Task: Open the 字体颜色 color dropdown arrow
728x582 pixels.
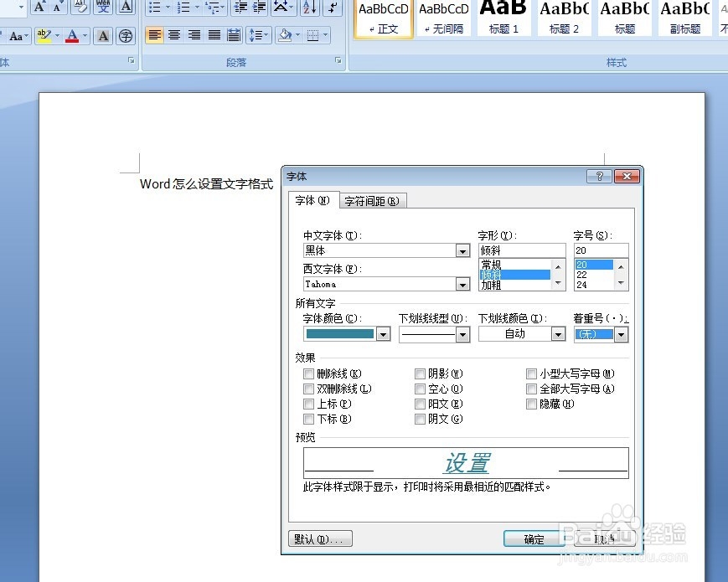Action: tap(383, 333)
